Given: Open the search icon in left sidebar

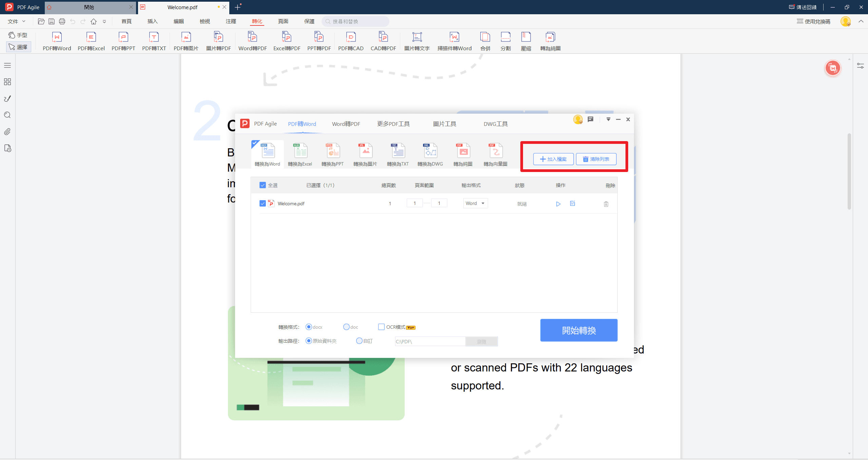Looking at the screenshot, I should tap(7, 115).
